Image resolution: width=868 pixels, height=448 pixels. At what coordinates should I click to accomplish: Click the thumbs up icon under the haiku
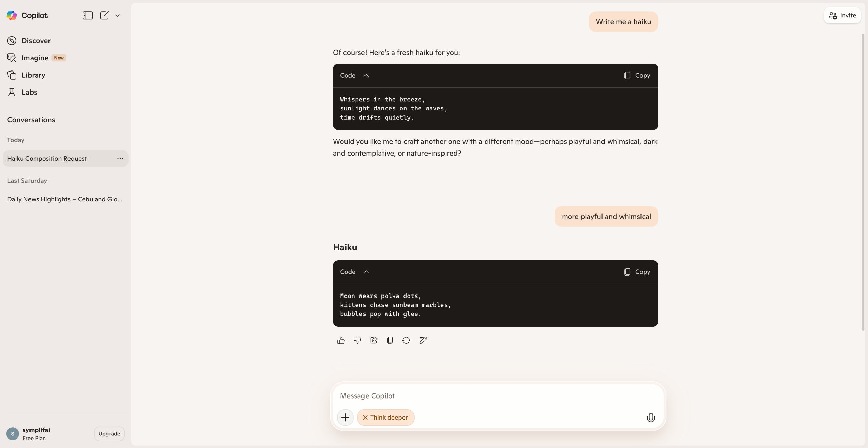point(341,340)
